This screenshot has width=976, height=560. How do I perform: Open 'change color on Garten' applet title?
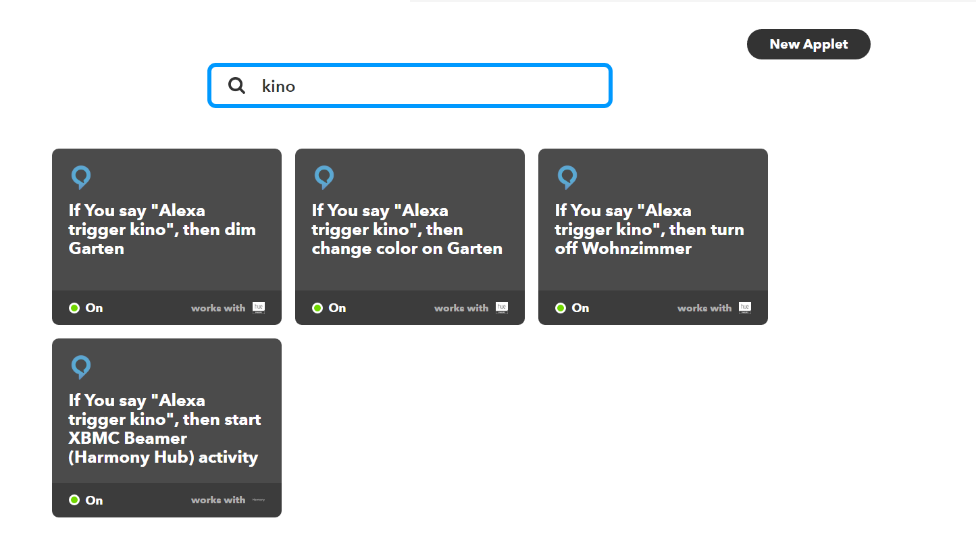pyautogui.click(x=407, y=230)
